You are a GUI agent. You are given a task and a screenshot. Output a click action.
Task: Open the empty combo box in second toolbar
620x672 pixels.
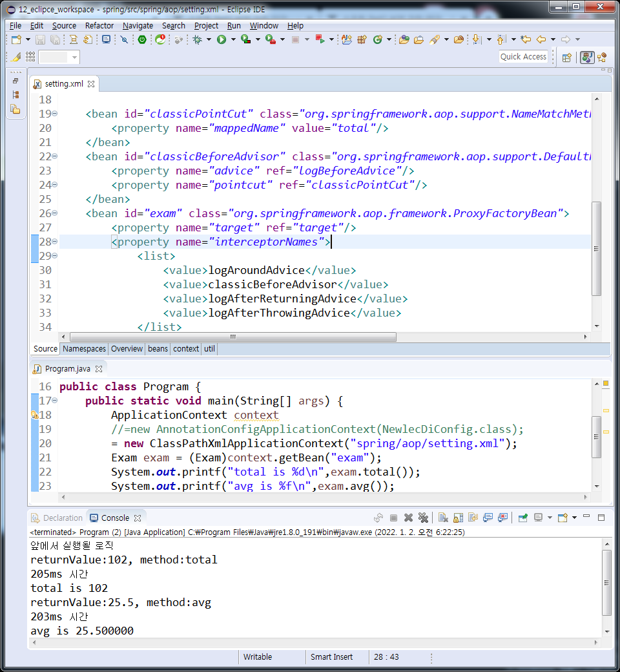click(x=59, y=57)
